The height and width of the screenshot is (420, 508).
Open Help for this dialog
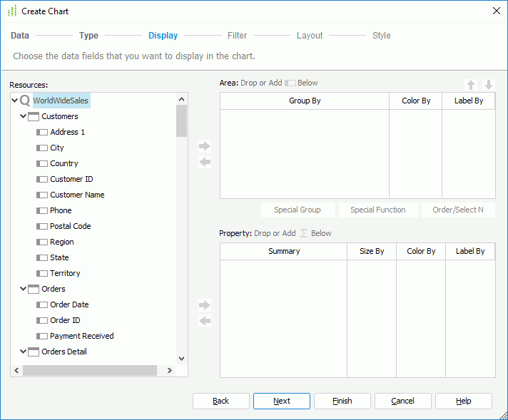pyautogui.click(x=464, y=401)
